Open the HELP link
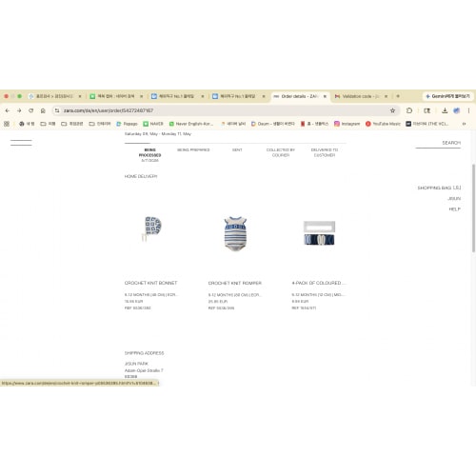The height and width of the screenshot is (476, 476). point(455,209)
